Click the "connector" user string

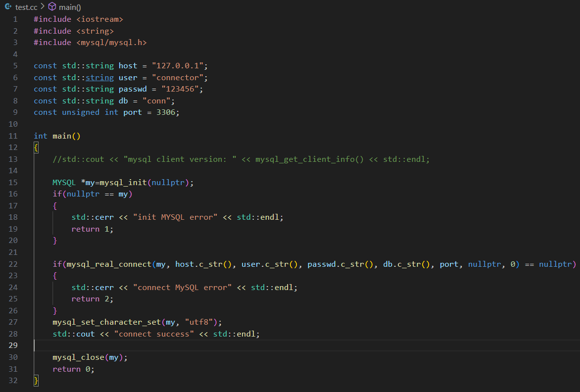point(178,78)
